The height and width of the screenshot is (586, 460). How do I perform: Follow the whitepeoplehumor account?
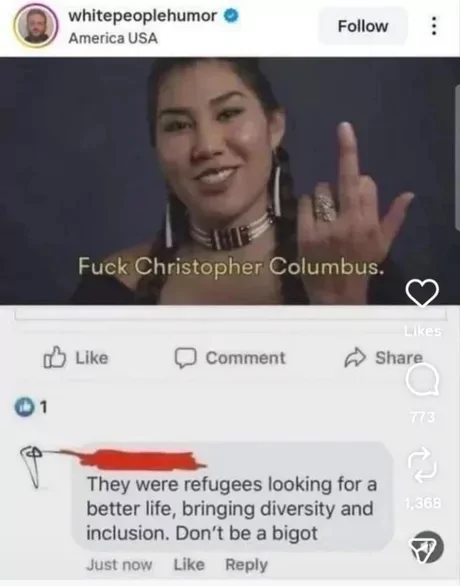[x=362, y=26]
